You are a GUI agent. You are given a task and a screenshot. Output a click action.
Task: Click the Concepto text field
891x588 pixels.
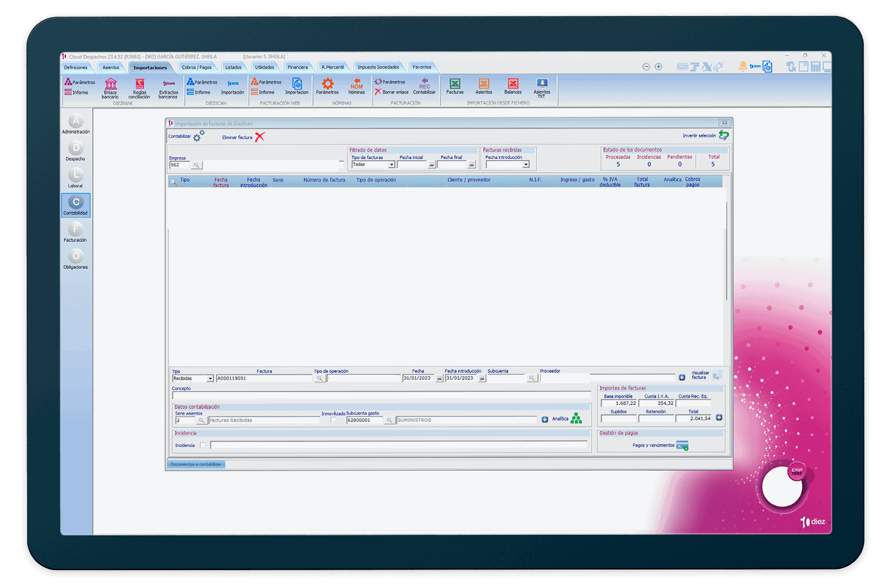(381, 396)
